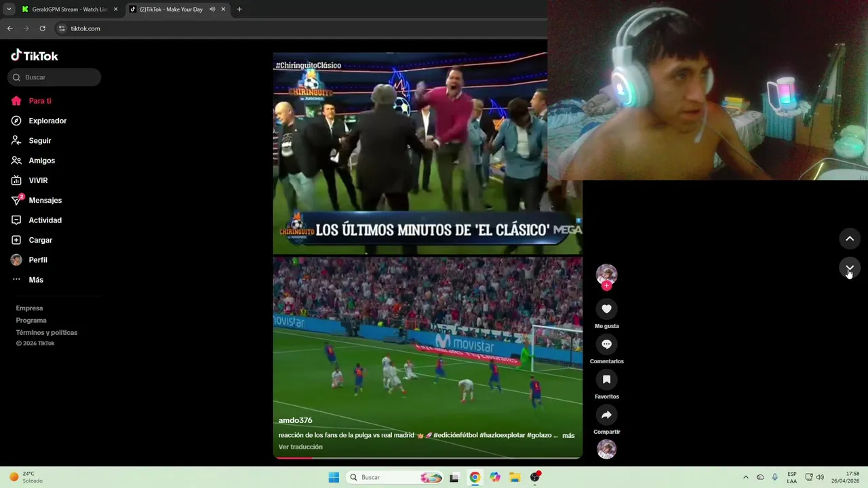Click the TikTok Buscar search field
This screenshot has height=488, width=868.
(54, 77)
